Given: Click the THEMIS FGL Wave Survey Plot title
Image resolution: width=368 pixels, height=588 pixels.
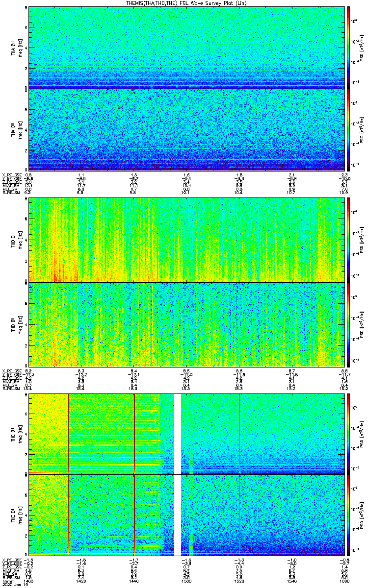Looking at the screenshot, I should (184, 3).
